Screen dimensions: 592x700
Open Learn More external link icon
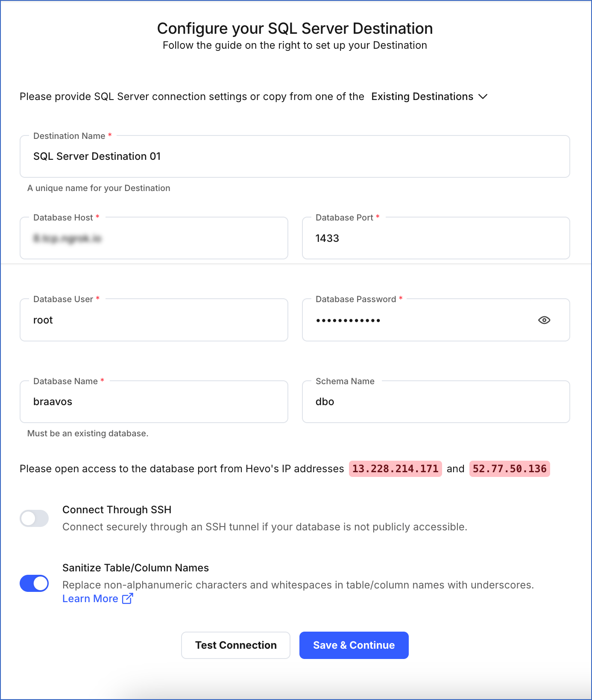point(127,599)
